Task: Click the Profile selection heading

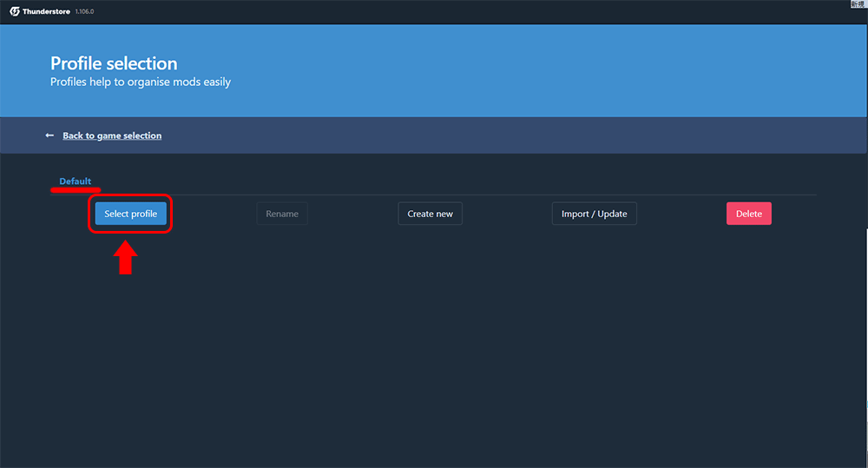Action: click(x=114, y=63)
